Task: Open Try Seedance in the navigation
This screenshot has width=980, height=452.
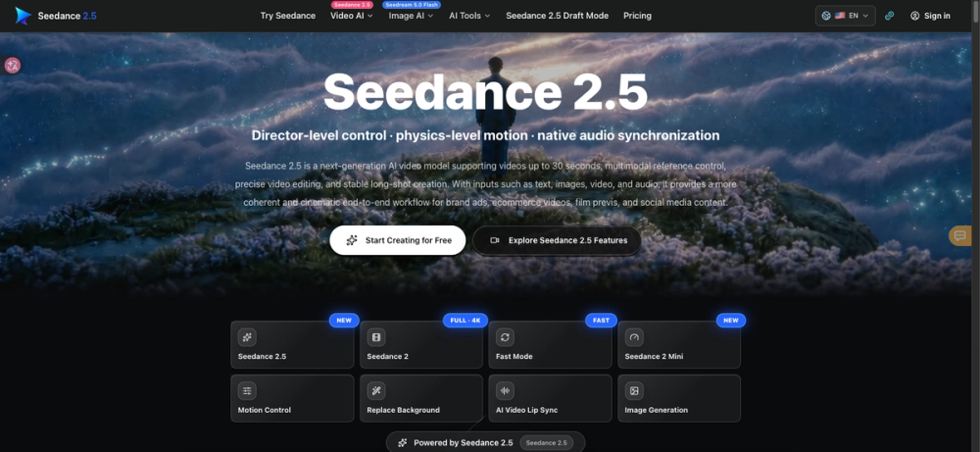Action: (x=288, y=16)
